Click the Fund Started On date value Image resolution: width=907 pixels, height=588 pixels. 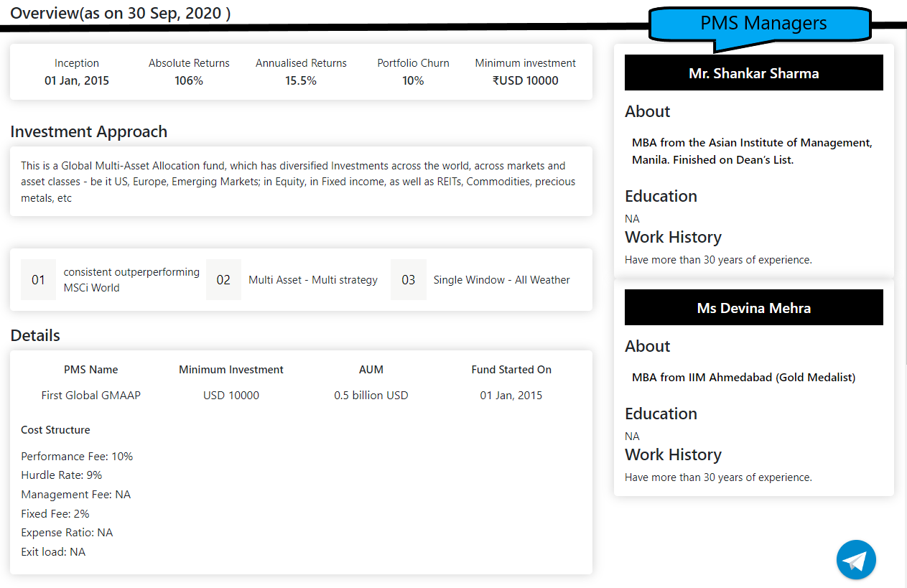click(511, 396)
